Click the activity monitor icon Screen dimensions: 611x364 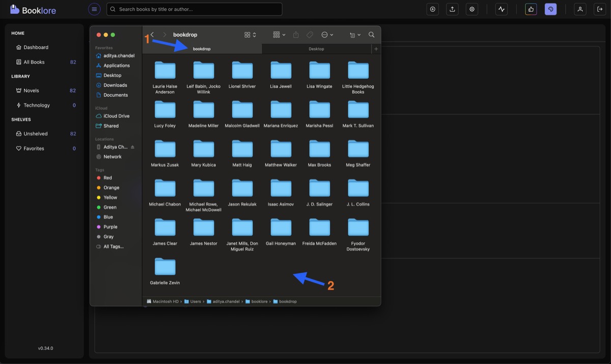point(501,9)
